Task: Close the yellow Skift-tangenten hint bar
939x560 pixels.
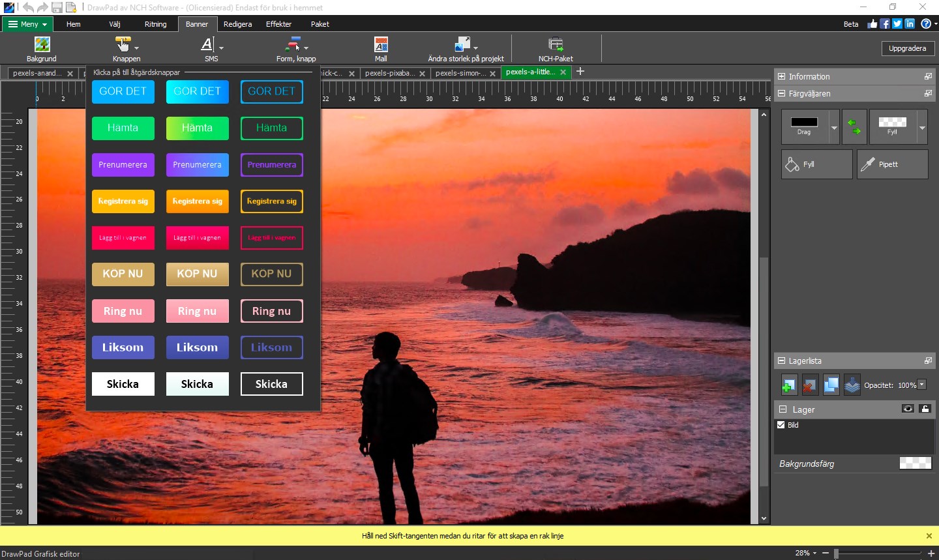Action: [929, 536]
